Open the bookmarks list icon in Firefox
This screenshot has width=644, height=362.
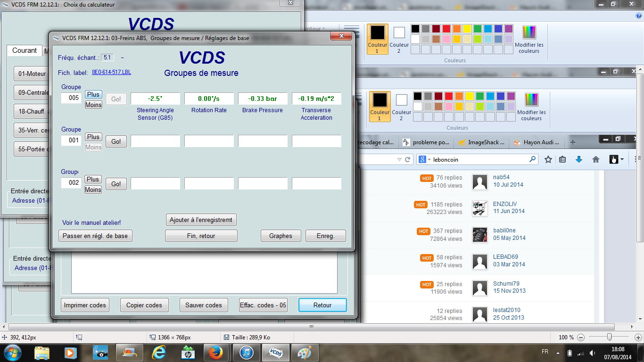[562, 160]
